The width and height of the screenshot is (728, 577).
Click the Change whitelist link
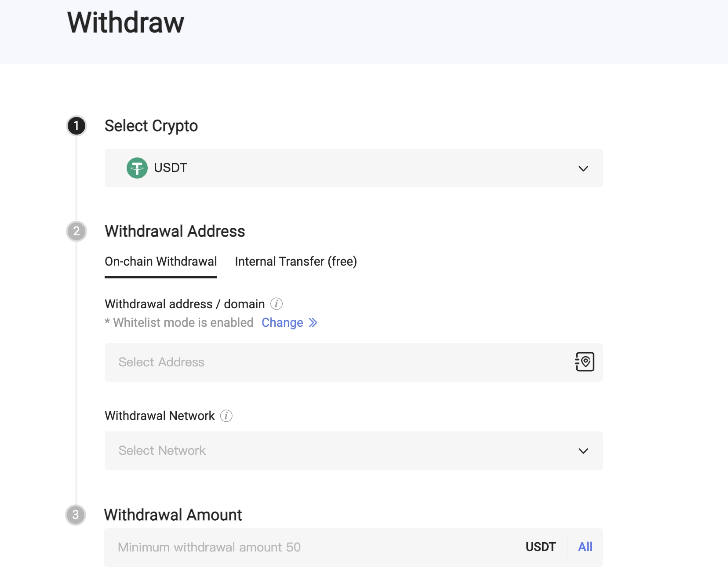282,323
